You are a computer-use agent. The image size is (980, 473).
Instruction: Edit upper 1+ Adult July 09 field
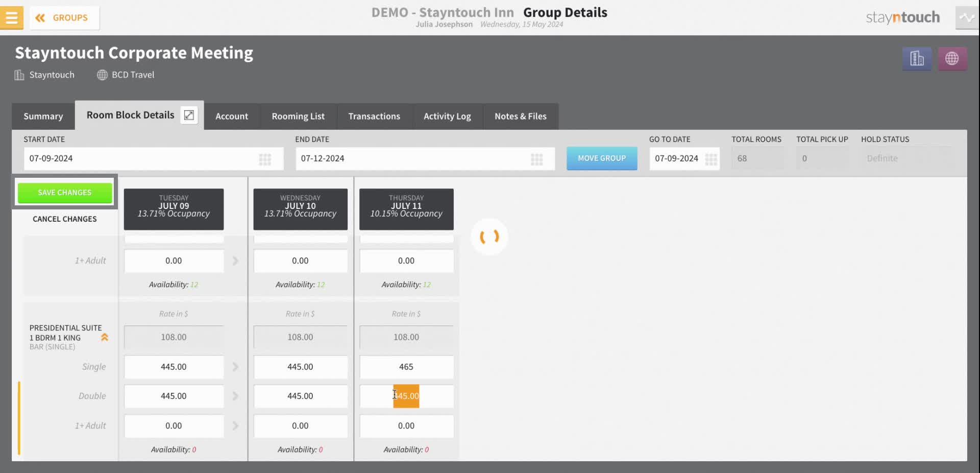click(x=174, y=261)
